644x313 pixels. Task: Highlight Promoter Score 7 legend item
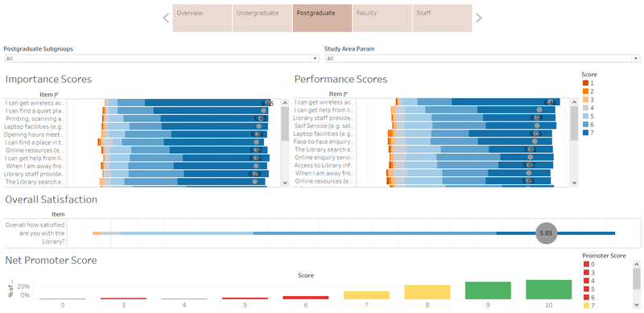tap(589, 305)
